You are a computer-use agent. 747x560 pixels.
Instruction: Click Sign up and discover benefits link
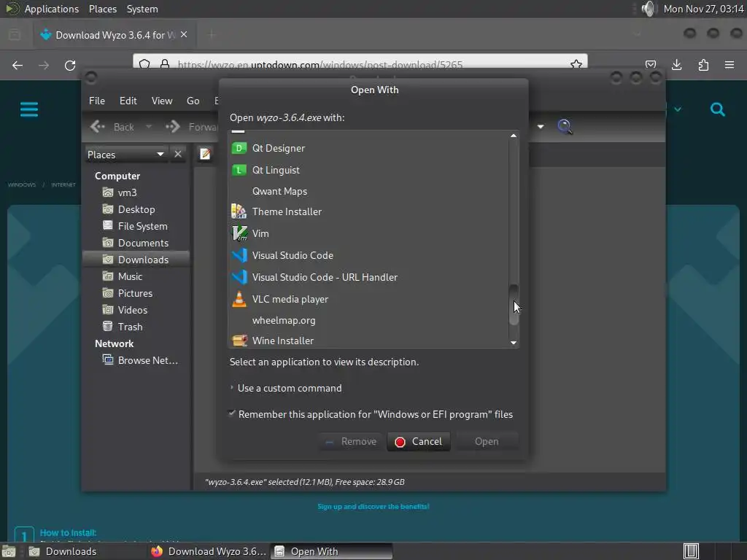tap(373, 506)
